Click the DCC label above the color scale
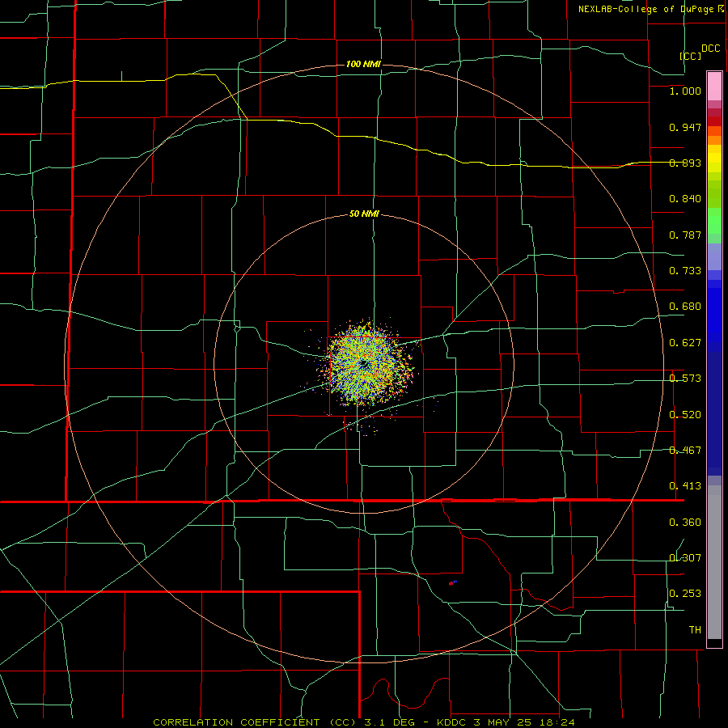The width and height of the screenshot is (728, 728). 710,49
